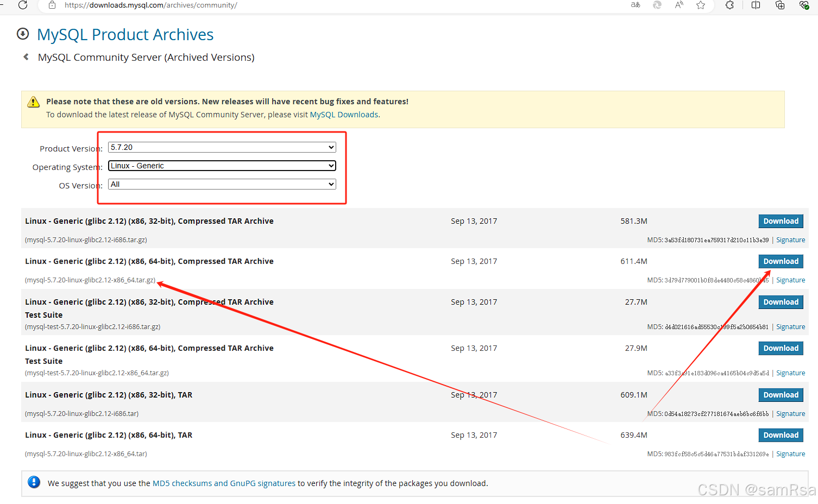The width and height of the screenshot is (818, 504).
Task: Open the MySQL Product Archives heading link
Action: tap(125, 34)
